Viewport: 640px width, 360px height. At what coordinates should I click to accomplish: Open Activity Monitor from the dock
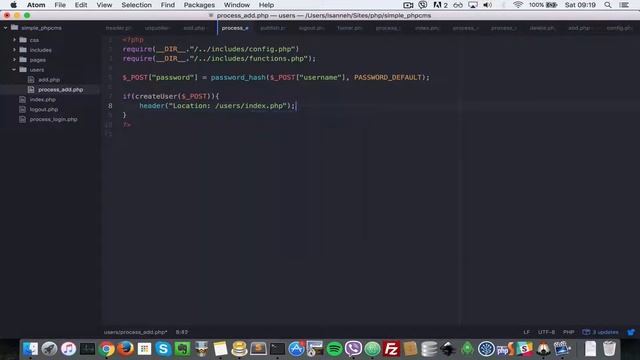pos(87,349)
